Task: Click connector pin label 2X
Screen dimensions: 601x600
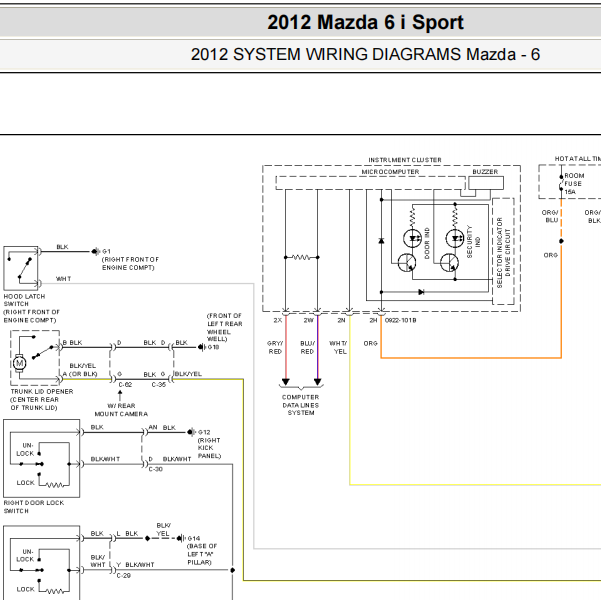Action: tap(278, 320)
